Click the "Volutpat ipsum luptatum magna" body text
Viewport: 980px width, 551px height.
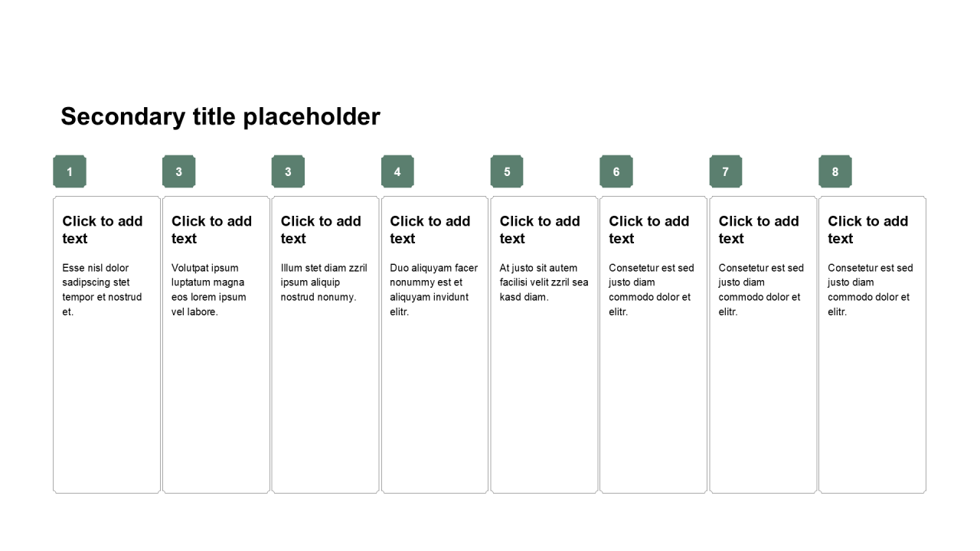click(209, 290)
